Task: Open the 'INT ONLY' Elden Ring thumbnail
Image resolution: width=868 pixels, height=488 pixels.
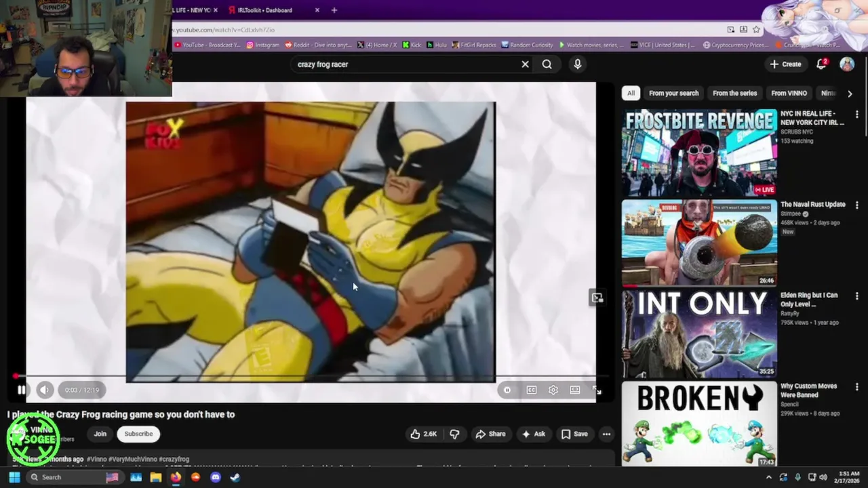Action: (699, 333)
